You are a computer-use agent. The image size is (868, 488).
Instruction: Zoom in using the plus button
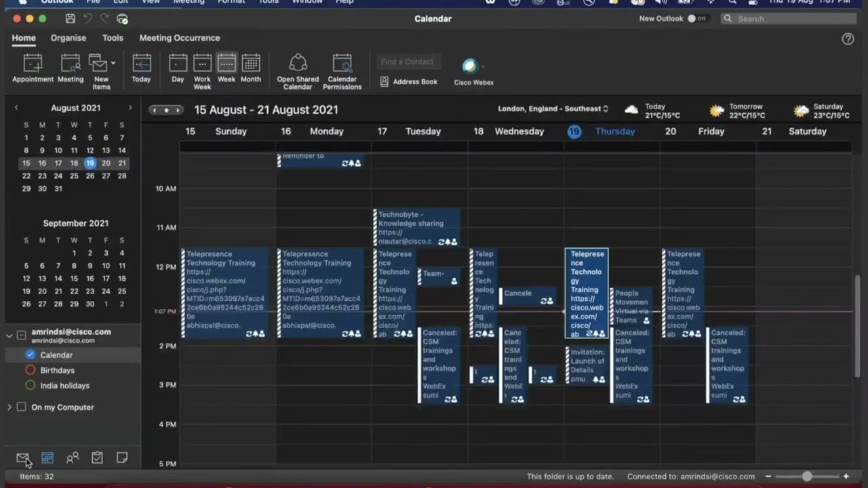[x=846, y=476]
